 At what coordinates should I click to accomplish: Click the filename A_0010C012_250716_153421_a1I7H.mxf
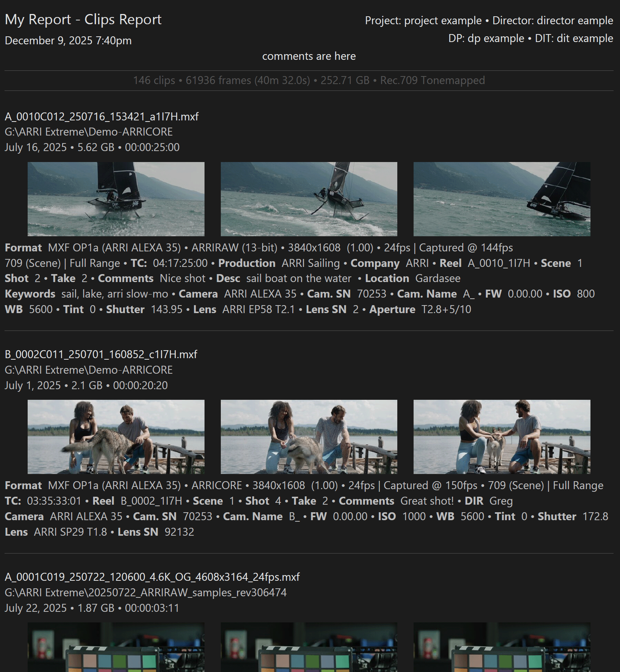point(102,117)
